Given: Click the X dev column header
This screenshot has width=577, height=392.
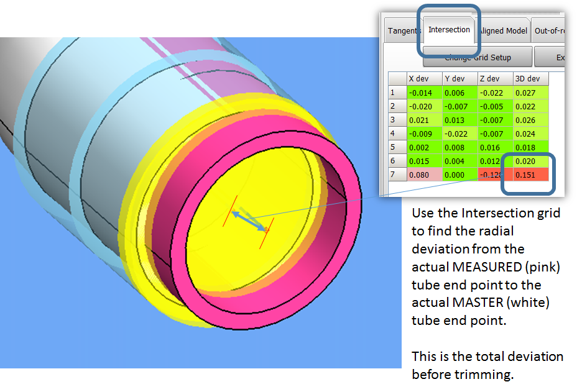Looking at the screenshot, I should point(423,79).
